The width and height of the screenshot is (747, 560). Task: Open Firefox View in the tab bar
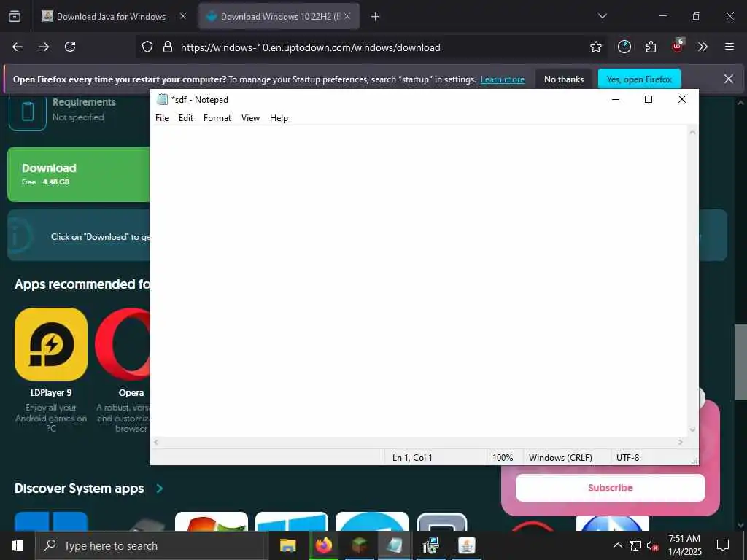(x=15, y=16)
